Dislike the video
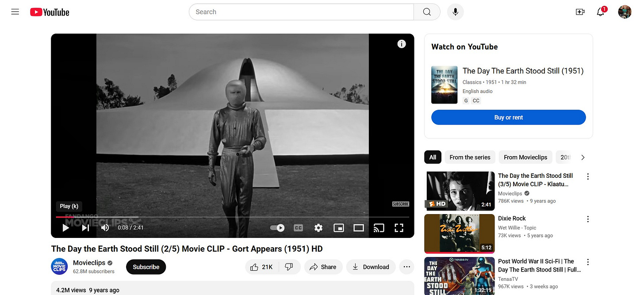The height and width of the screenshot is (295, 644). click(289, 267)
